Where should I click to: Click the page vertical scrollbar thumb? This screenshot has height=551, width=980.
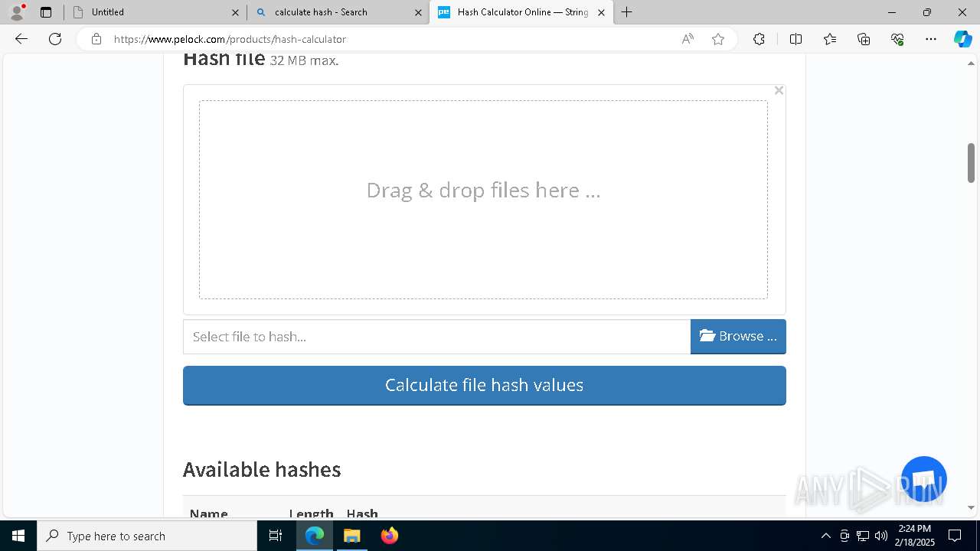pos(971,163)
